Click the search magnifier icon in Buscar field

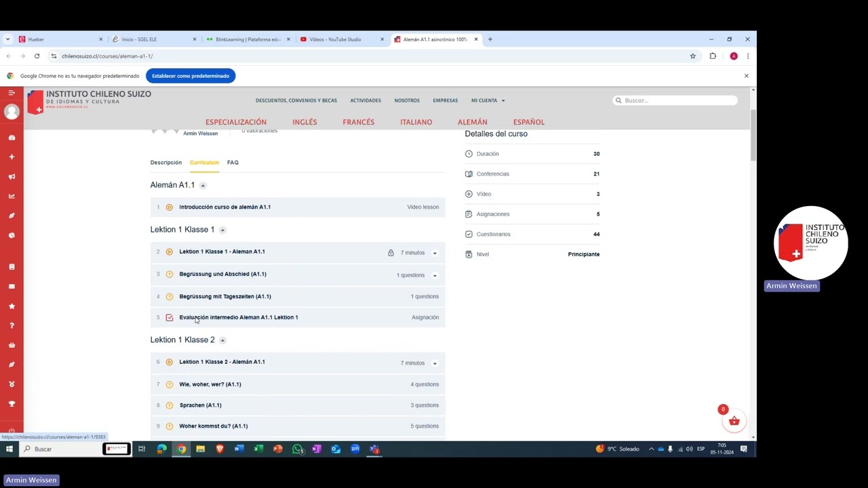coord(618,100)
